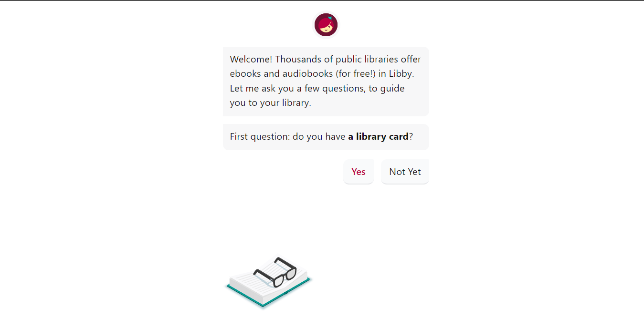Click the bold 'a library card' text
Viewport: 644px width, 318px height.
pos(378,137)
